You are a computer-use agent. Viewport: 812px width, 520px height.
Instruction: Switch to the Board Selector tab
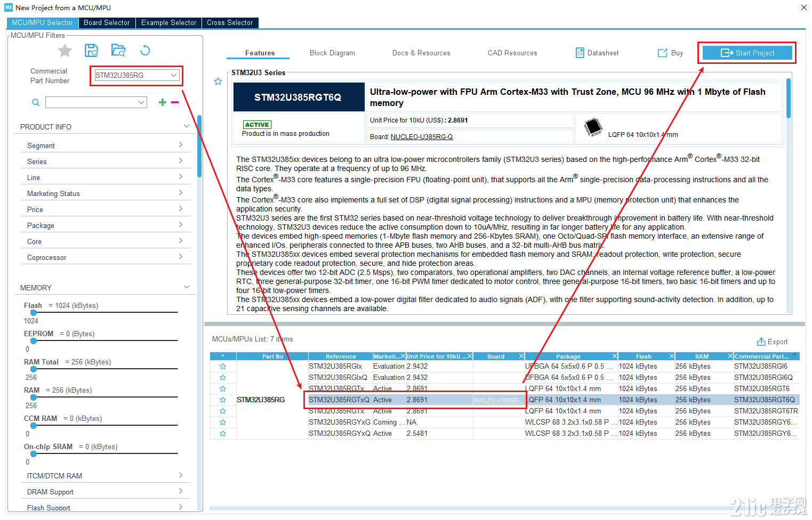(x=107, y=22)
